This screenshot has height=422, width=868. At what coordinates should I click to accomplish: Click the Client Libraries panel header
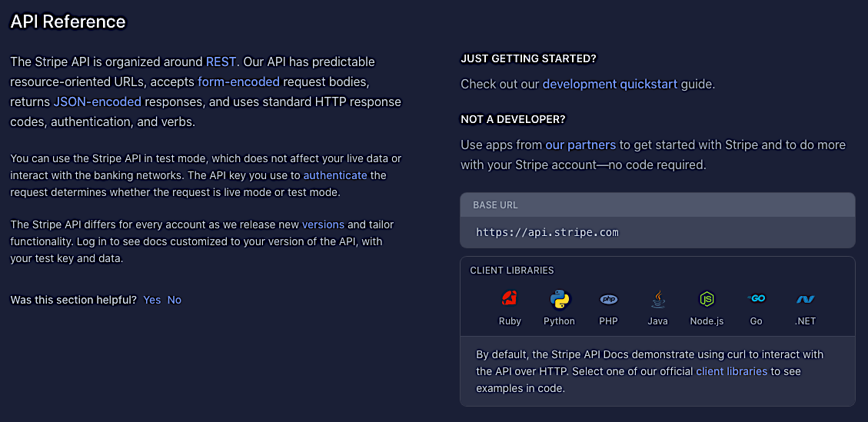(512, 271)
